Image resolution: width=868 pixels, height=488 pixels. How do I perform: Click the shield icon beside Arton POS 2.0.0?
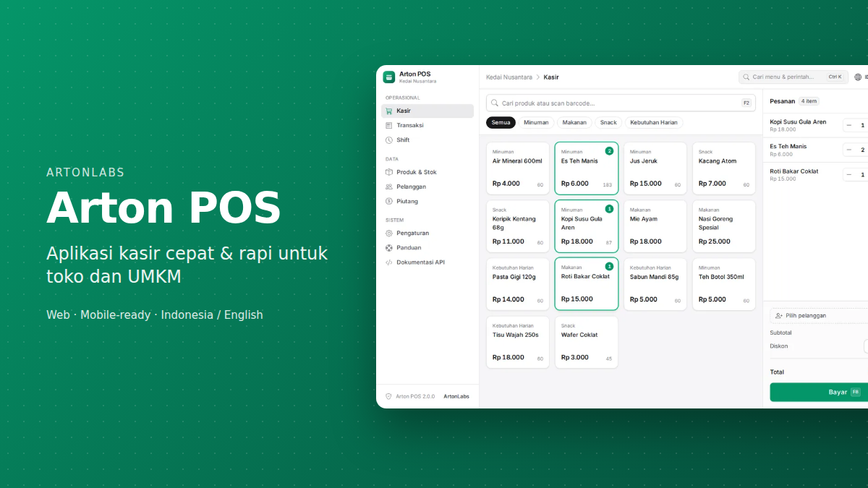tap(388, 396)
